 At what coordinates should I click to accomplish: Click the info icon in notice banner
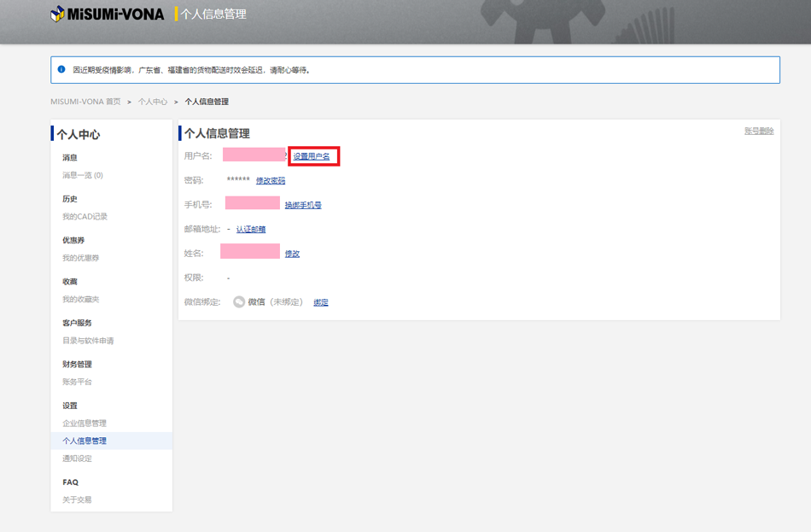point(61,70)
